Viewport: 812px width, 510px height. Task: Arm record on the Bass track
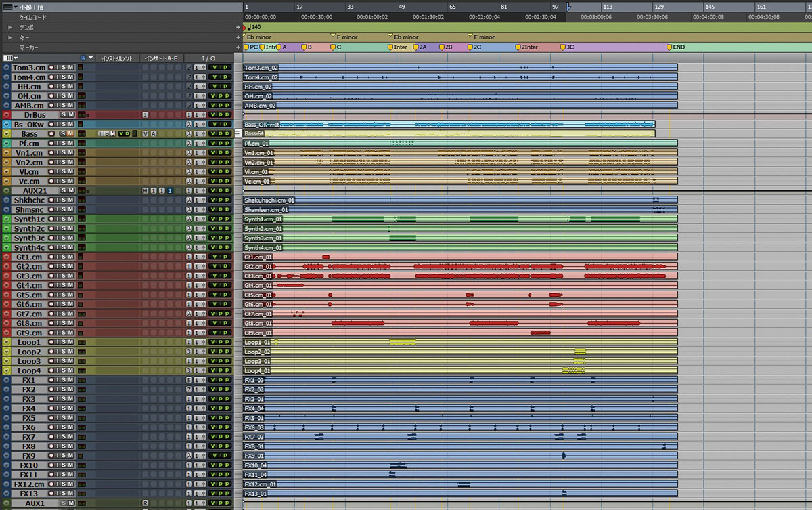point(51,134)
